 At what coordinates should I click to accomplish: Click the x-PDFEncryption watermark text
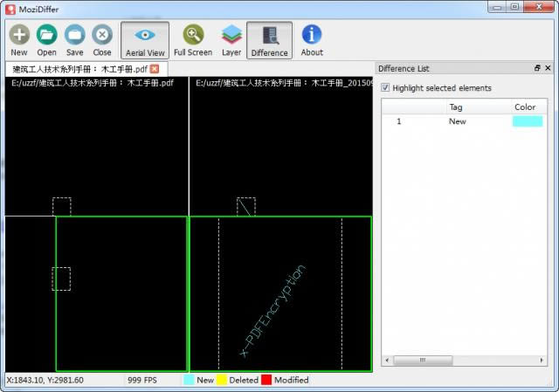pyautogui.click(x=273, y=311)
